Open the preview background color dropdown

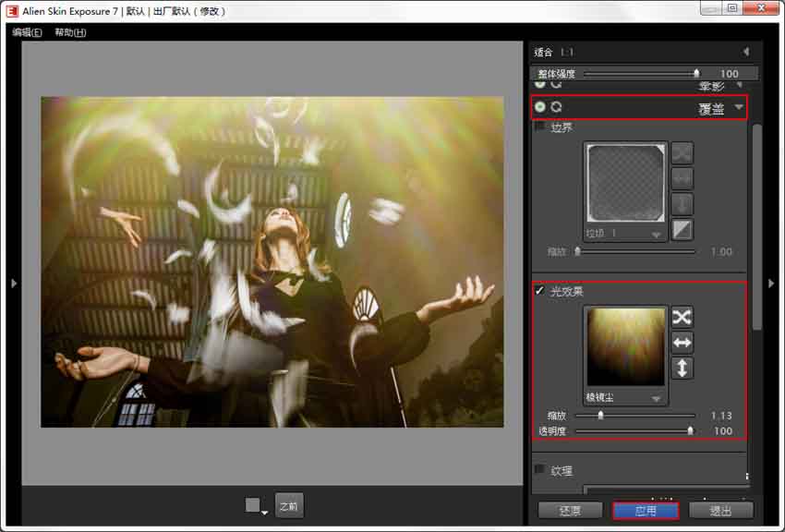(256, 506)
